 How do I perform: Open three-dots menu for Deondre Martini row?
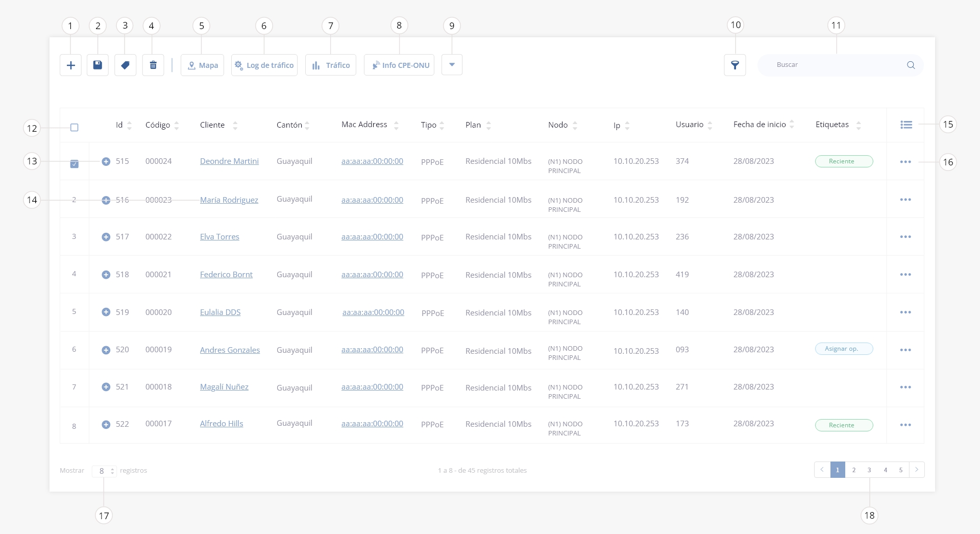(905, 162)
